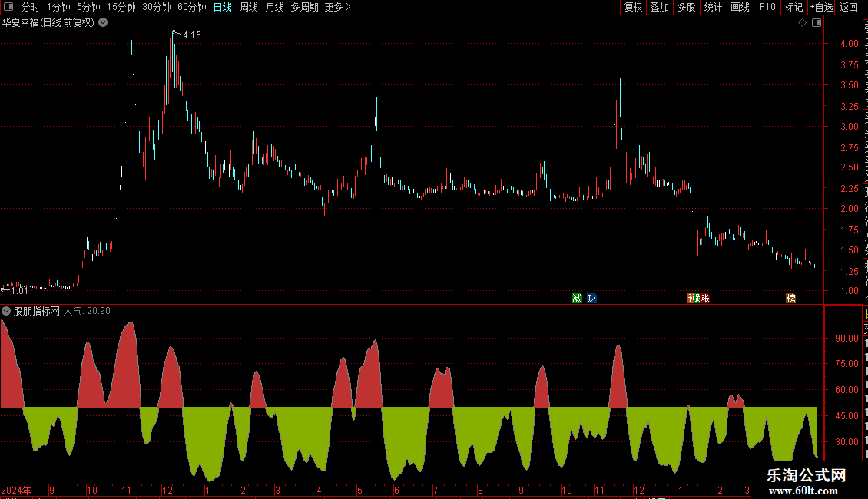Screen dimensions: 868x499
Task: Click the 返回 back button
Action: (849, 7)
